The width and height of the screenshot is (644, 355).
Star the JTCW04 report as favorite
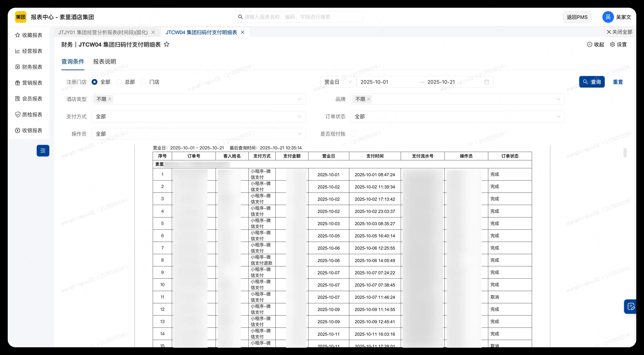(x=167, y=44)
